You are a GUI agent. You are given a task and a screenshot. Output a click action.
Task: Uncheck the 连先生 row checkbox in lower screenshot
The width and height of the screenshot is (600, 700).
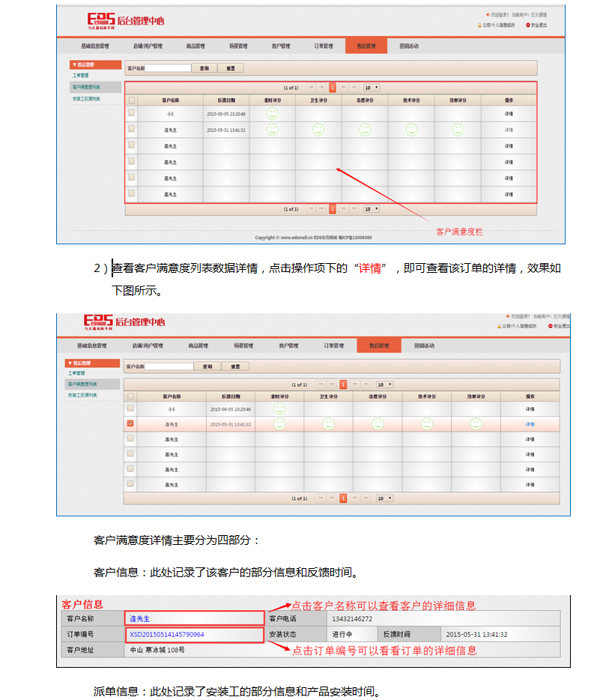[x=130, y=423]
